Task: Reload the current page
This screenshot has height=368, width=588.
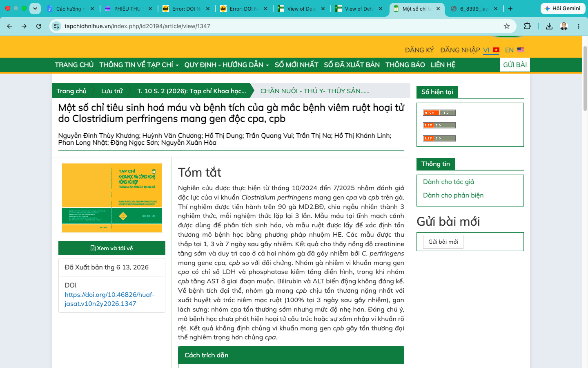Action: coord(39,26)
